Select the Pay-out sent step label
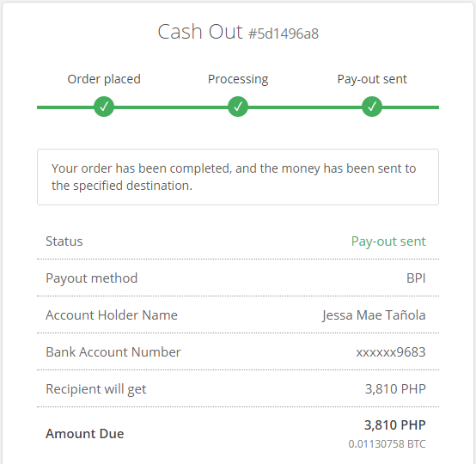 (372, 80)
